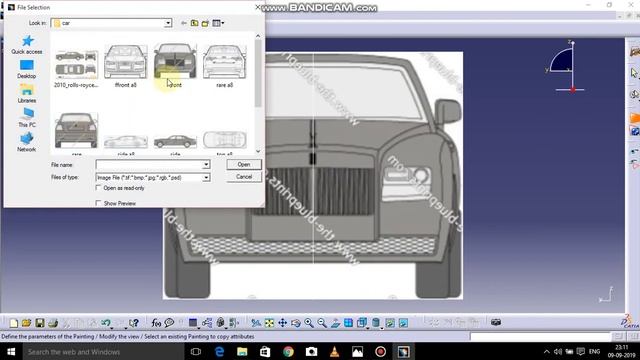Viewport: 640px width, 360px height.
Task: Click the Normal View icon
Action: 335,323
